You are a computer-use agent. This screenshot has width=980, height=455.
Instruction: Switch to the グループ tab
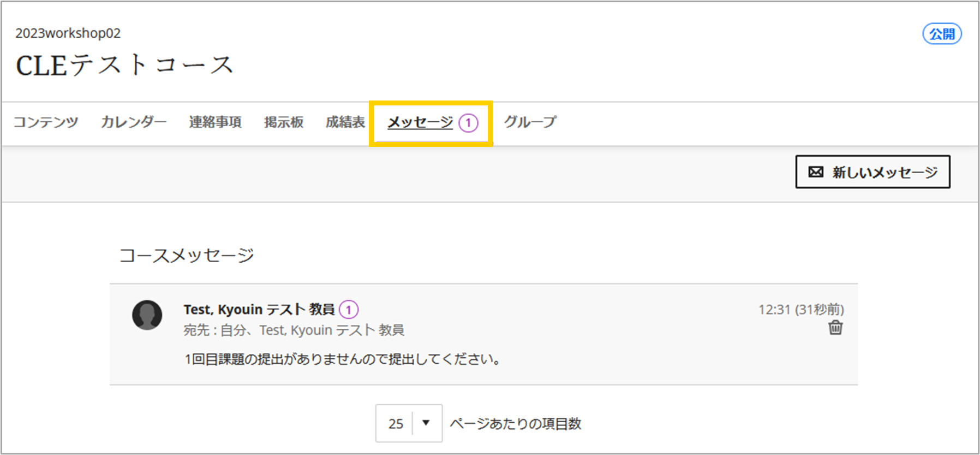[x=530, y=122]
